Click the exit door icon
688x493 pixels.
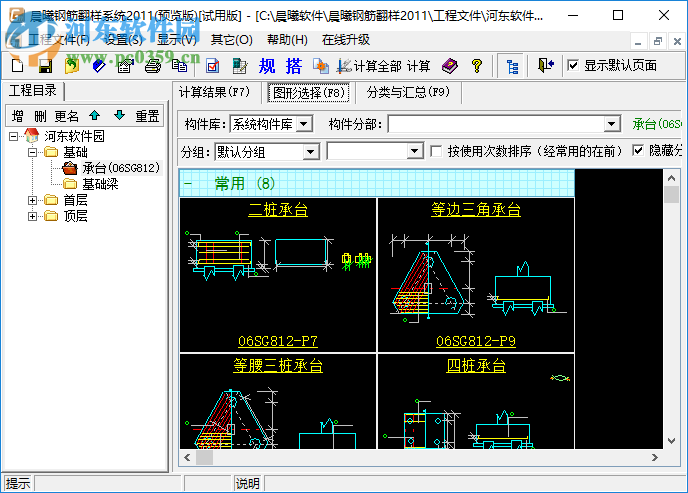[x=544, y=66]
